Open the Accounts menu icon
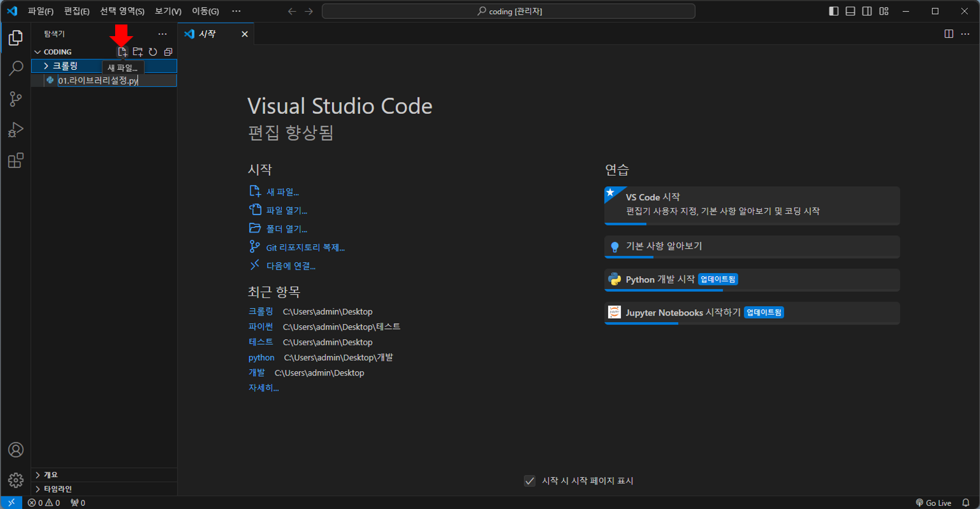 click(15, 450)
